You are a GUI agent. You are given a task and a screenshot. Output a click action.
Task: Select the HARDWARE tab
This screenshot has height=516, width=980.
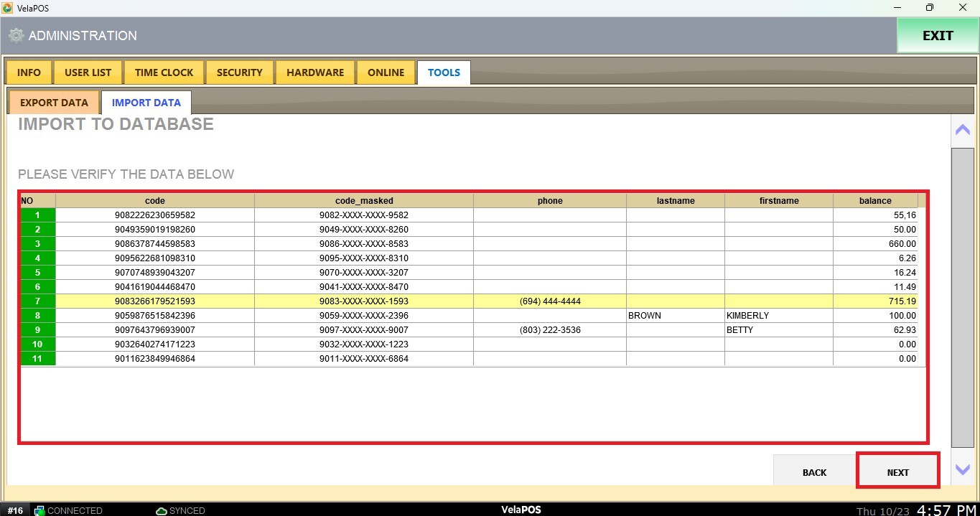(x=314, y=72)
